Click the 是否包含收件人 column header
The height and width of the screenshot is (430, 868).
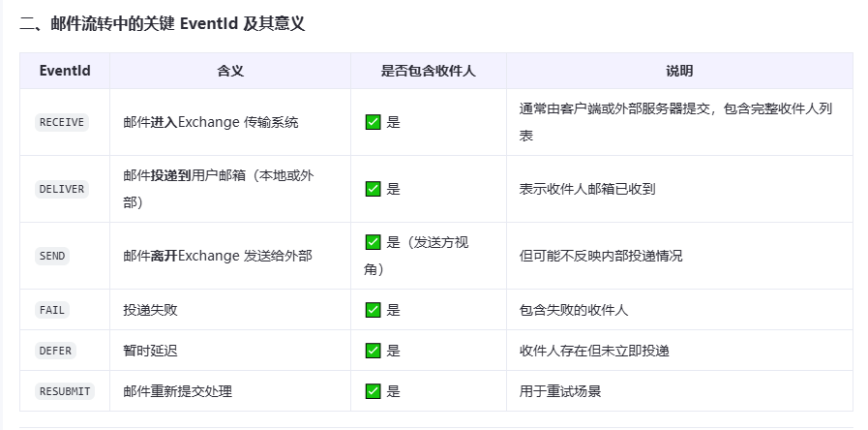[429, 71]
